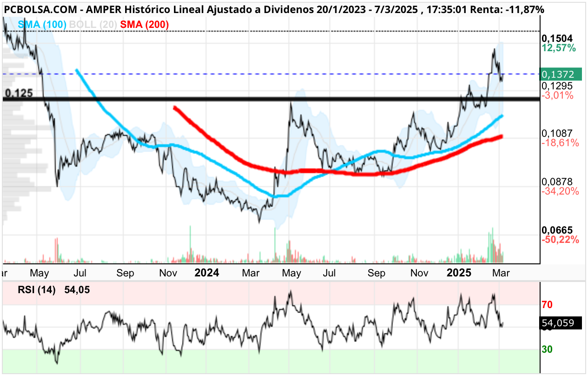Click the Mar label after 2025

pos(501,273)
